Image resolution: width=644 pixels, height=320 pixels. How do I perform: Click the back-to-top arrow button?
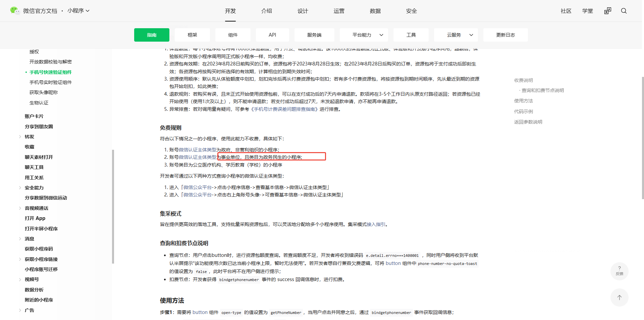(620, 298)
